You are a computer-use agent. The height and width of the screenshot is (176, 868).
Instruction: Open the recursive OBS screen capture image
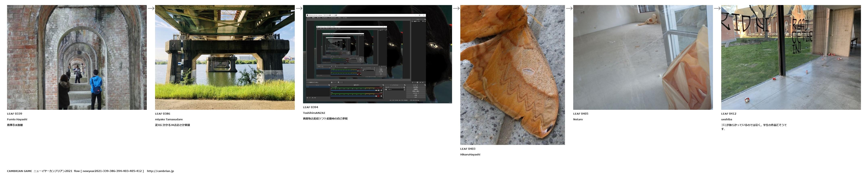pyautogui.click(x=377, y=54)
